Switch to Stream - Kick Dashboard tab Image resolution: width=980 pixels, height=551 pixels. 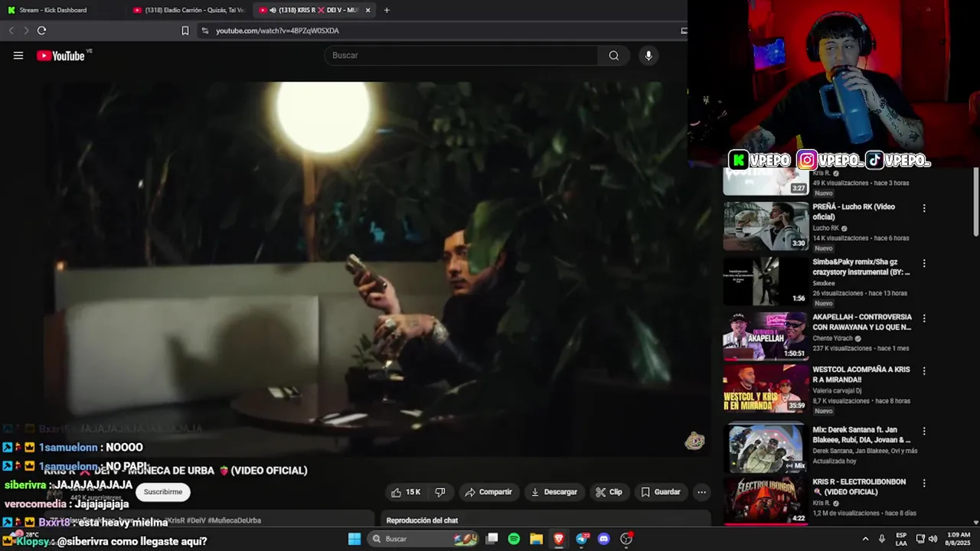[61, 10]
